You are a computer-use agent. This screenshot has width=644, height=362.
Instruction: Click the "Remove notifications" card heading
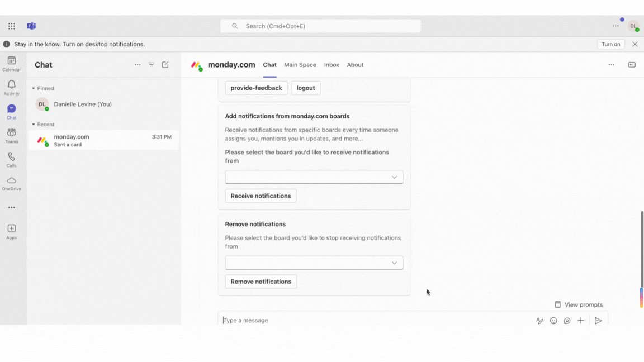tap(255, 224)
